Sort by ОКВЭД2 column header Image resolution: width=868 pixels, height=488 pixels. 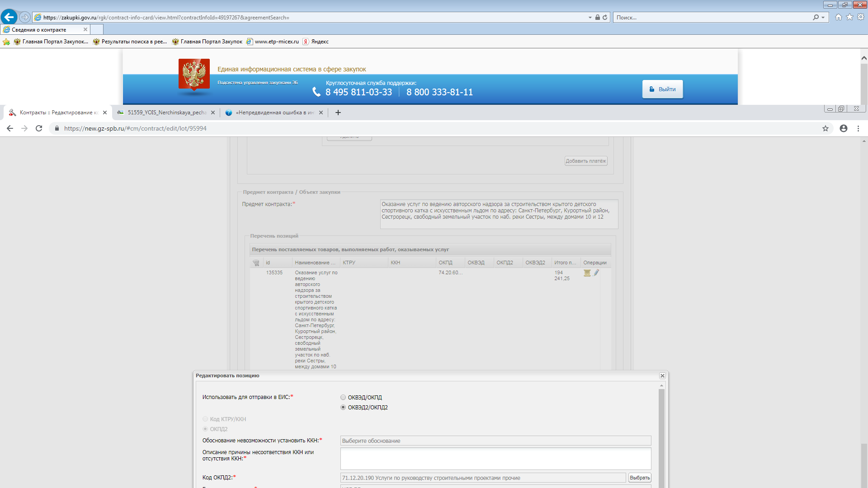[537, 263]
